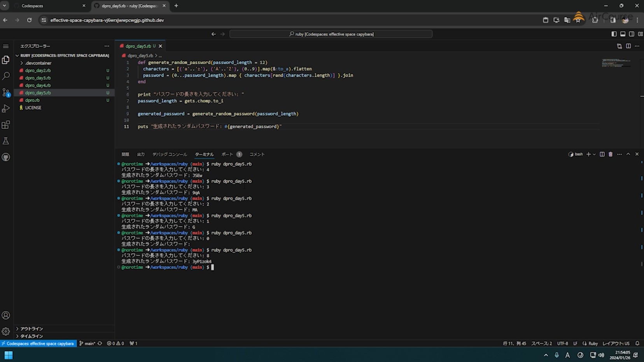644x362 pixels.
Task: Open dpro_day3.rb in the explorer
Action: [38, 78]
